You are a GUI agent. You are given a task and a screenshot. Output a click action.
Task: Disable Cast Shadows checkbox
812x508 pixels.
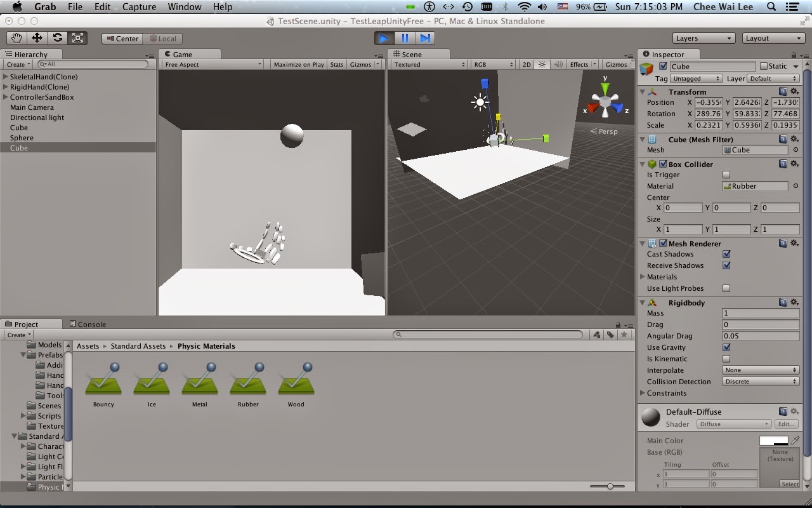click(726, 254)
